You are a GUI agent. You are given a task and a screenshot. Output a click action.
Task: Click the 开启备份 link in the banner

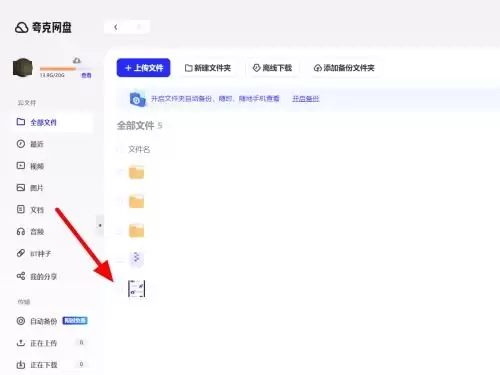(x=306, y=99)
